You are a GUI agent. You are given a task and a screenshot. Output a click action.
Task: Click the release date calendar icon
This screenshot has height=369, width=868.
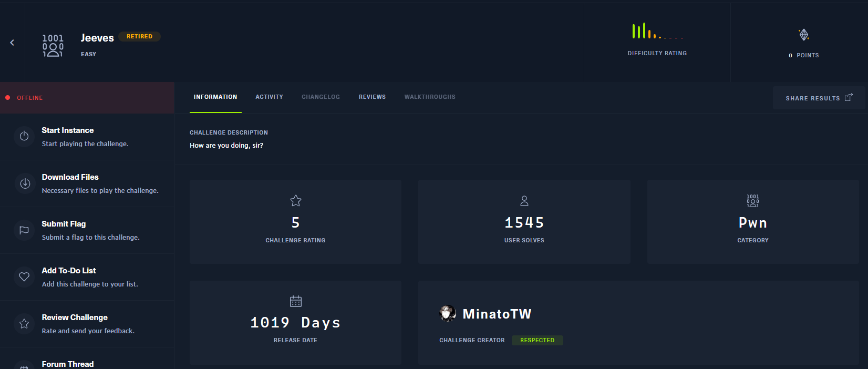(296, 301)
